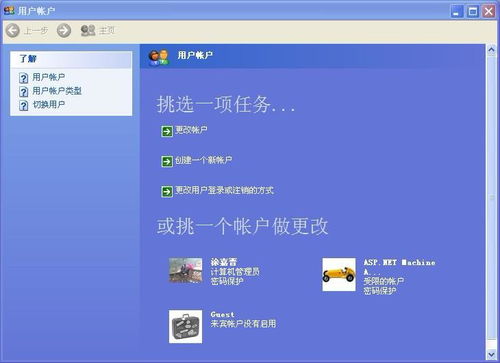Close the 用户帐户 window
The height and width of the screenshot is (363, 500).
pyautogui.click(x=489, y=12)
